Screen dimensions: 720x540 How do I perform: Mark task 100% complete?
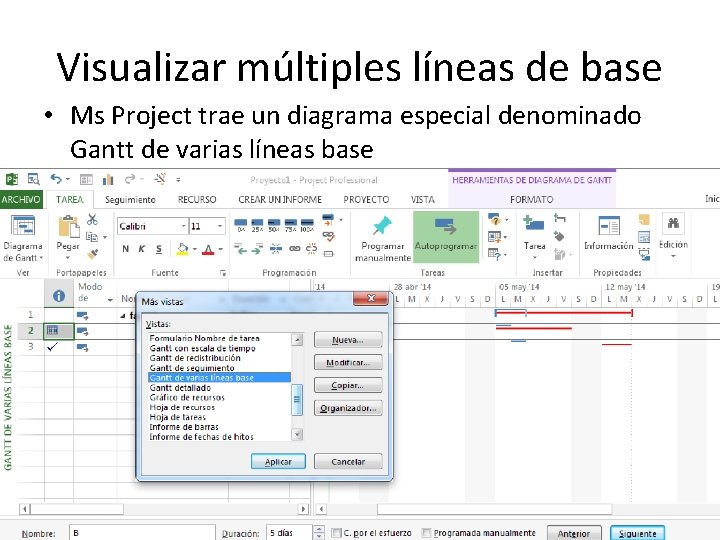point(307,225)
